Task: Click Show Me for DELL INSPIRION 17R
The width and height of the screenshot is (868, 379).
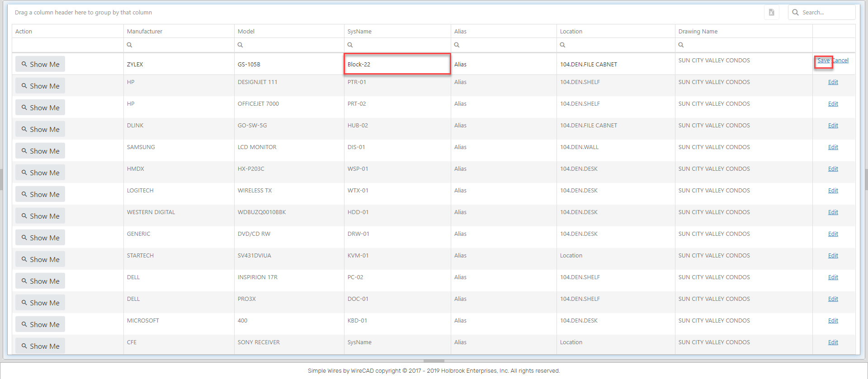Action: point(40,281)
